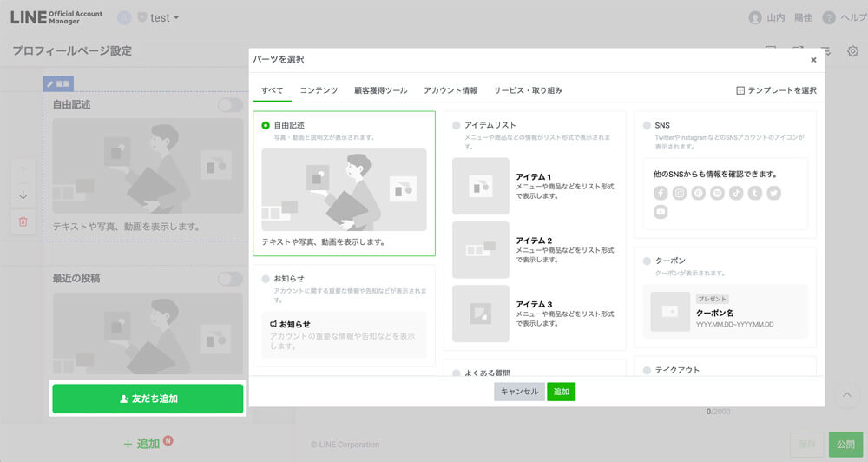
Task: Click the YouTube icon in SNS preview
Action: click(x=661, y=212)
